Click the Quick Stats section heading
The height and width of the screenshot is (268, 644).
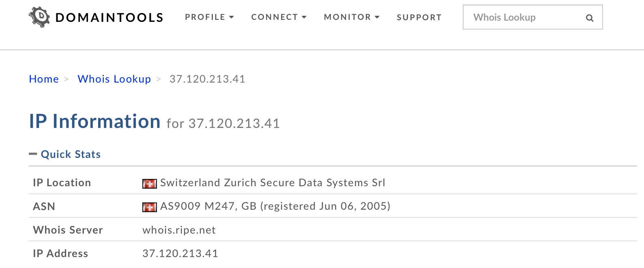point(71,154)
